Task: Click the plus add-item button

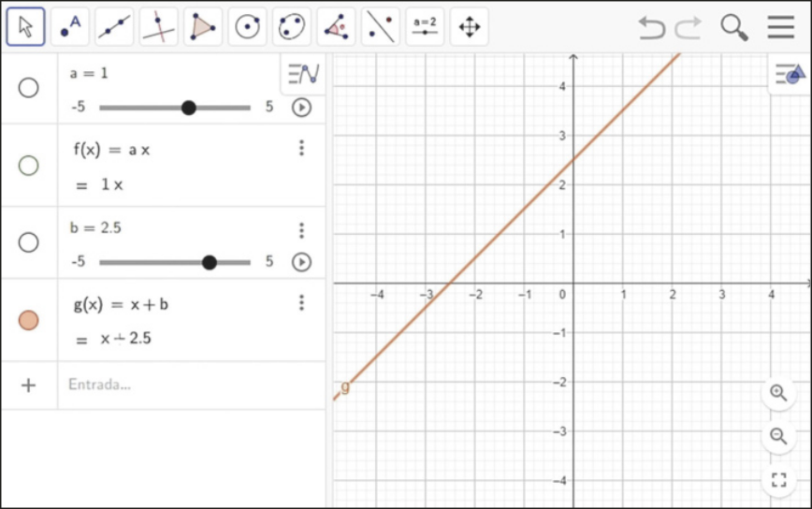Action: 28,385
